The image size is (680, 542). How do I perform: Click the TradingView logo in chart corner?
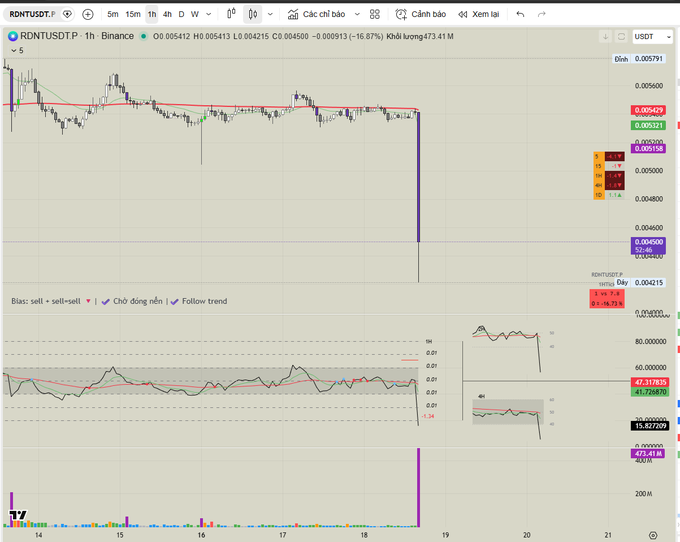tap(16, 517)
